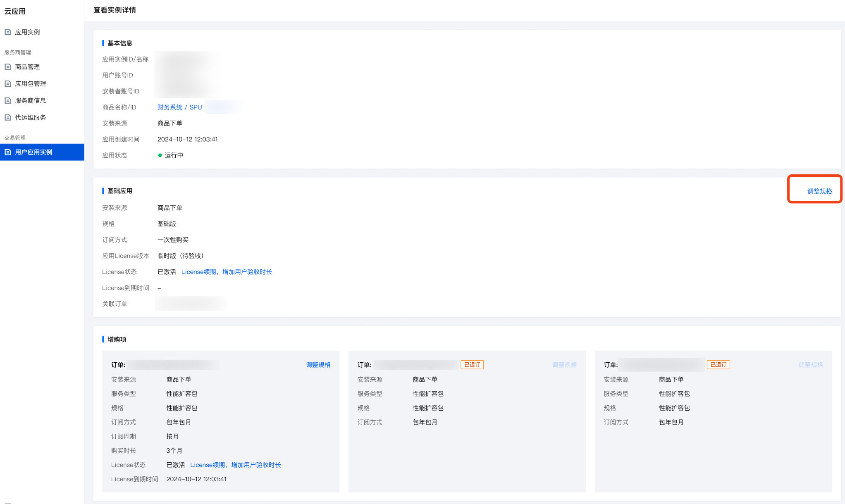The image size is (845, 504).
Task: Click the 服务商信息 sidebar icon
Action: (x=8, y=100)
